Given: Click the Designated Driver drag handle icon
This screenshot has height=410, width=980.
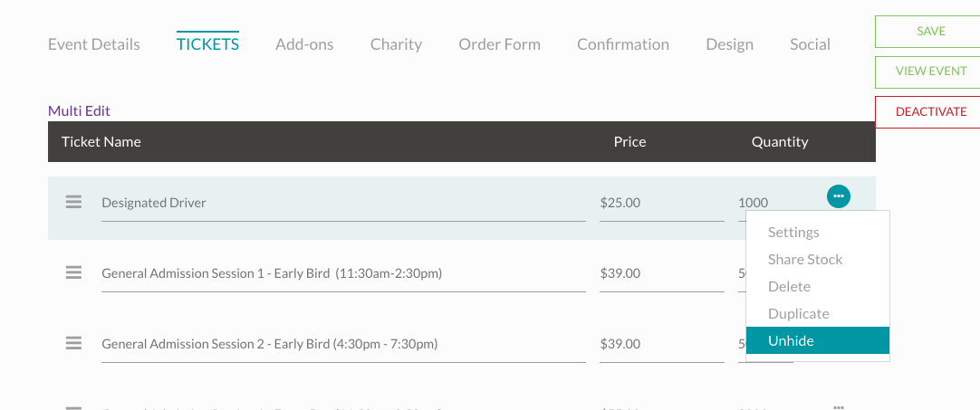Looking at the screenshot, I should pyautogui.click(x=73, y=203).
